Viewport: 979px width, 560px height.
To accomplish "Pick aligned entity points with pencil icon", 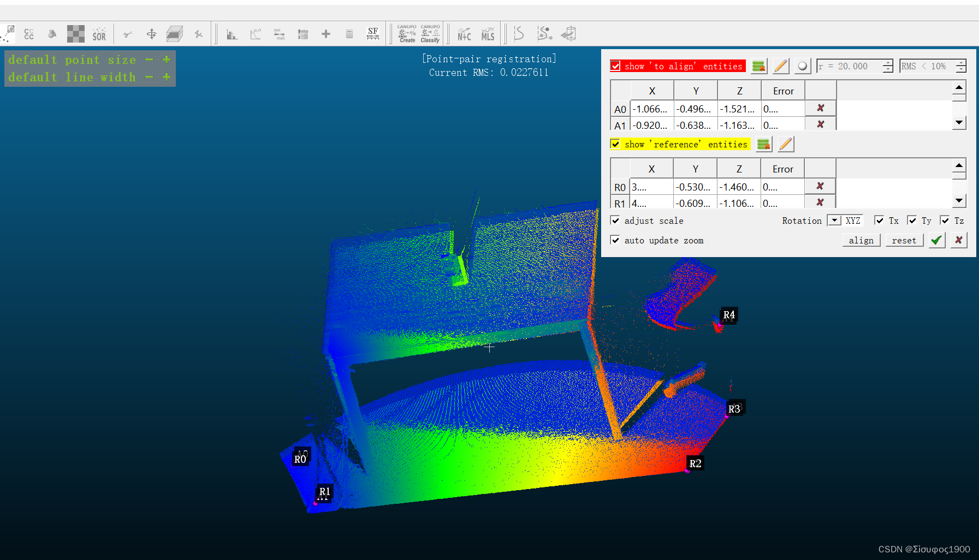I will click(781, 66).
